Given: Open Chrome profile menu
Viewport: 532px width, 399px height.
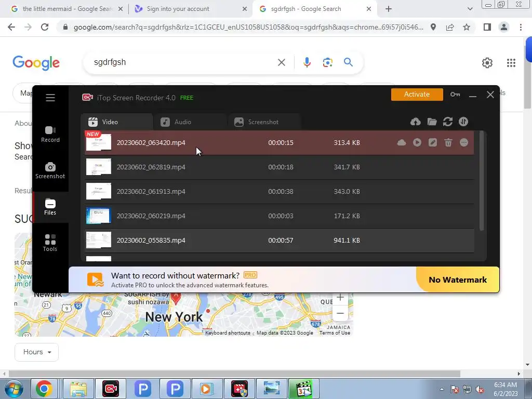Looking at the screenshot, I should pos(504,27).
